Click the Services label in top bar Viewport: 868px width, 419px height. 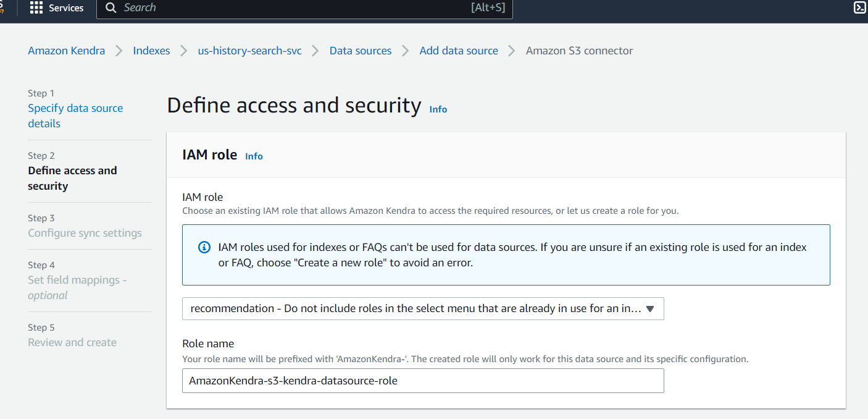click(x=66, y=8)
